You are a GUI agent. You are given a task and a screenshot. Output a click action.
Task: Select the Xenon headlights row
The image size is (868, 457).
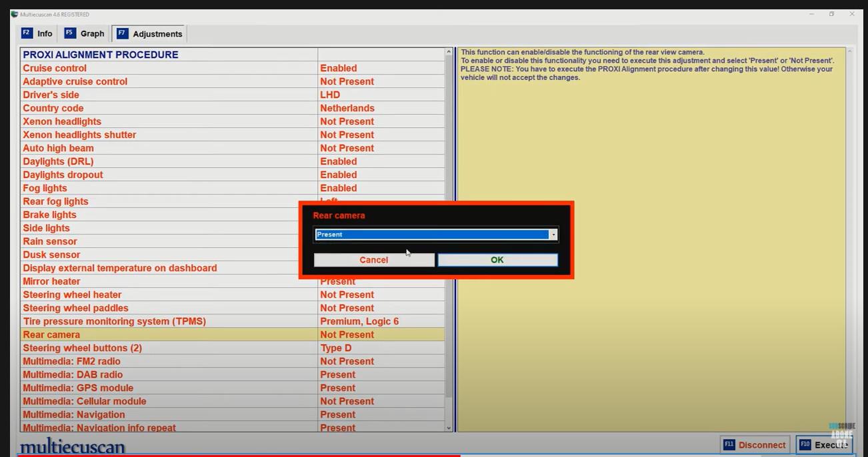click(x=233, y=121)
